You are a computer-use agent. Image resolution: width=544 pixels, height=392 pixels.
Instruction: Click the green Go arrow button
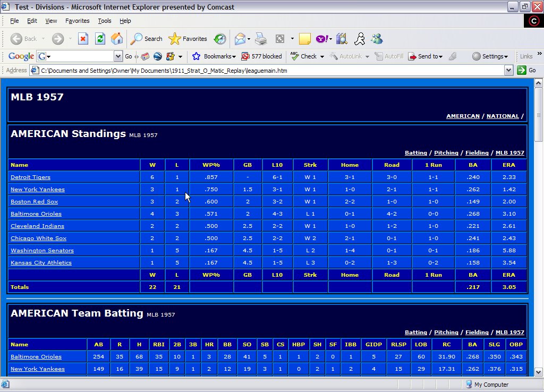point(522,71)
